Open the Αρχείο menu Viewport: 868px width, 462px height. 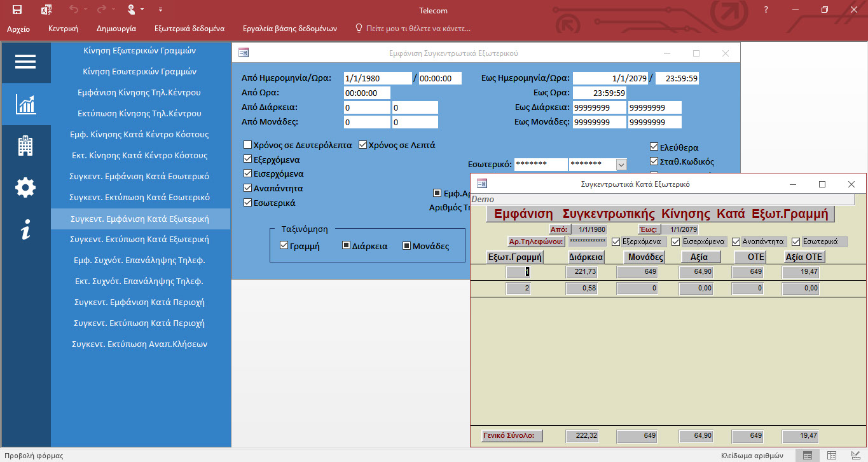[x=18, y=29]
